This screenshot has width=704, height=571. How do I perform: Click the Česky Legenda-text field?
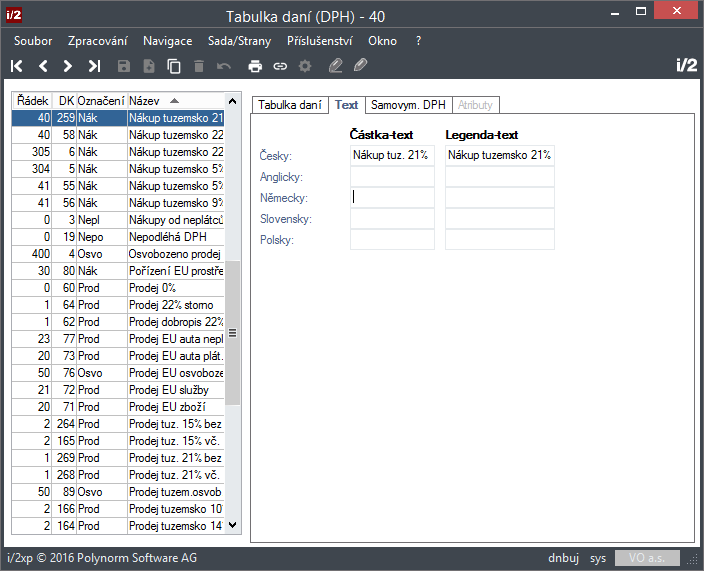click(500, 155)
